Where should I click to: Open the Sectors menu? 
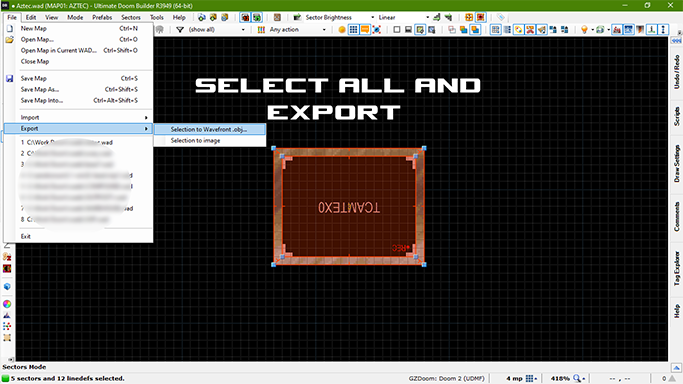[x=131, y=17]
